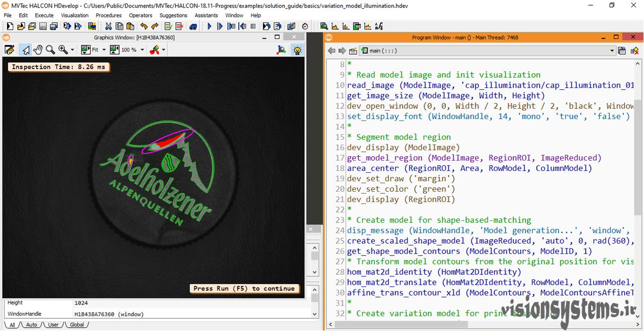
Task: Click code line 25 create_scaled_shape_model
Action: click(490, 241)
